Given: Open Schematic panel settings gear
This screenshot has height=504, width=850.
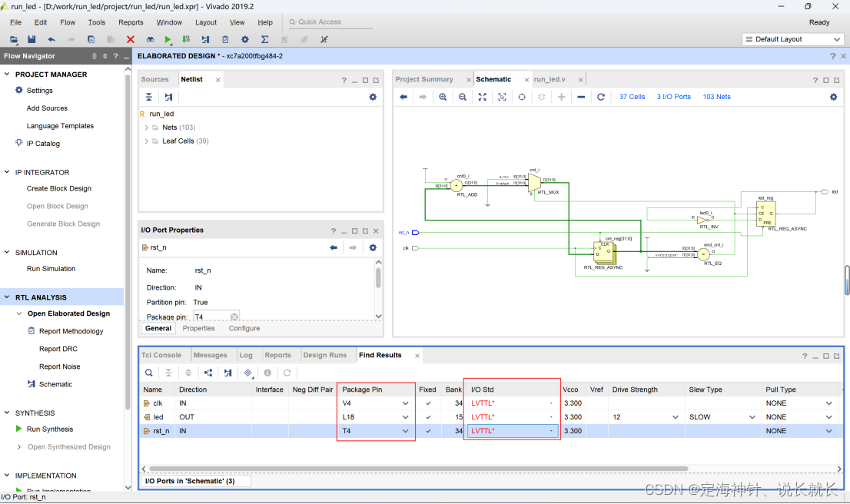Looking at the screenshot, I should pos(833,97).
